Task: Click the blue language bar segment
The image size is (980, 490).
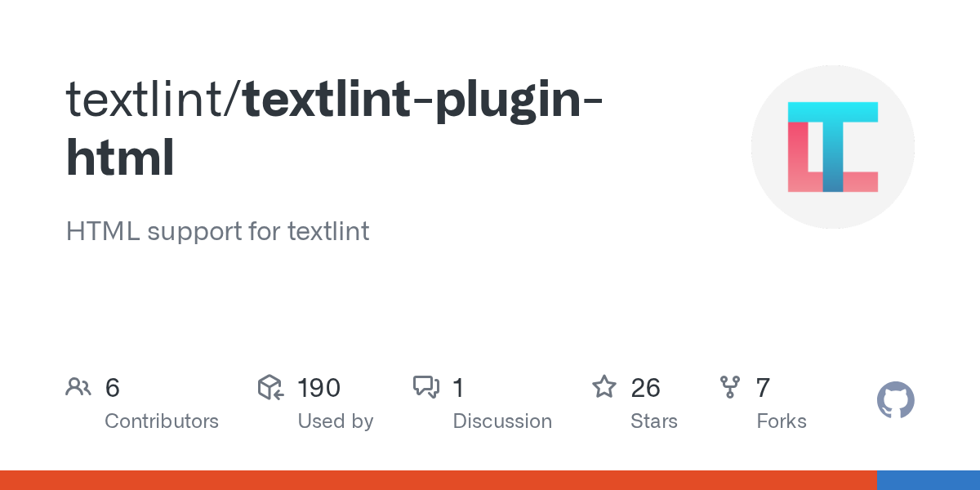Action: click(929, 480)
